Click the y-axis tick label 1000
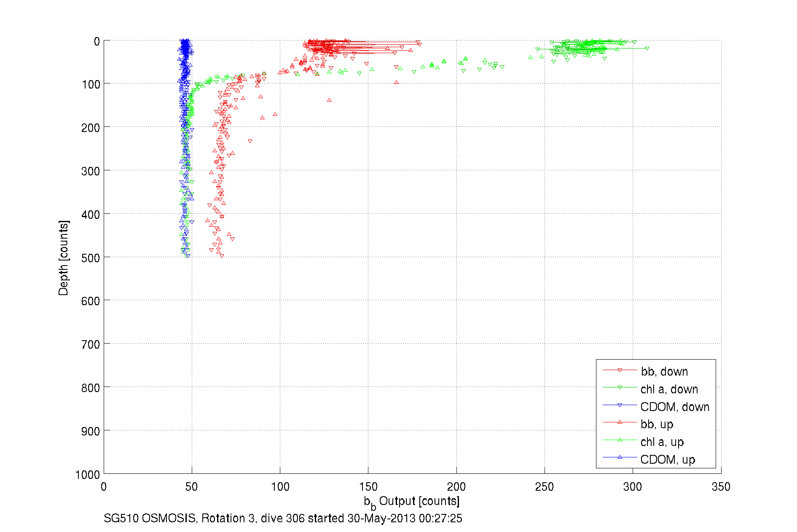Image resolution: width=797 pixels, height=532 pixels. 88,475
